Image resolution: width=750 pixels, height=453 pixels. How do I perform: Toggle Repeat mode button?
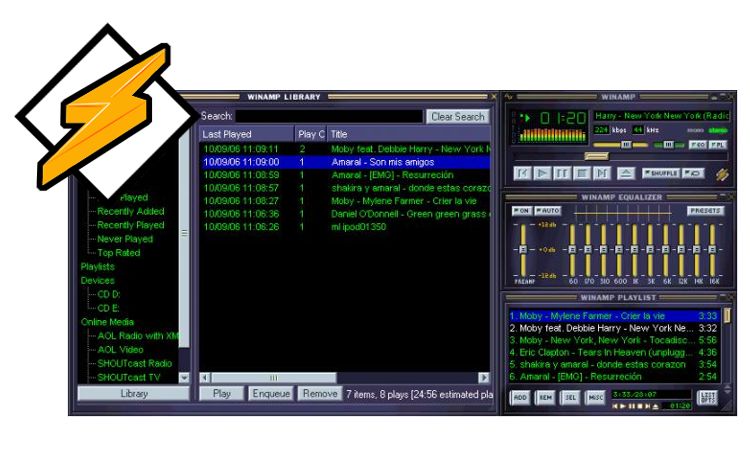point(693,173)
